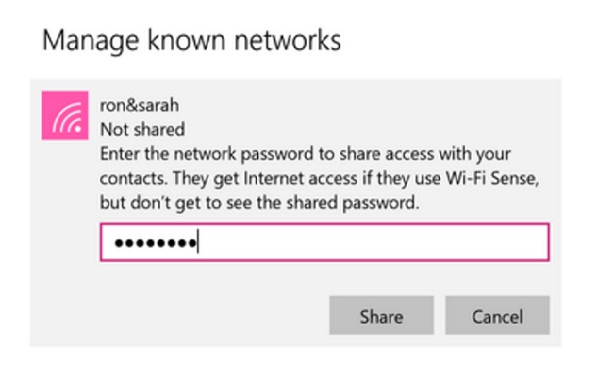Viewport: 600px width, 383px height.
Task: Click the Wi-Fi Sense text in the description
Action: [x=492, y=178]
